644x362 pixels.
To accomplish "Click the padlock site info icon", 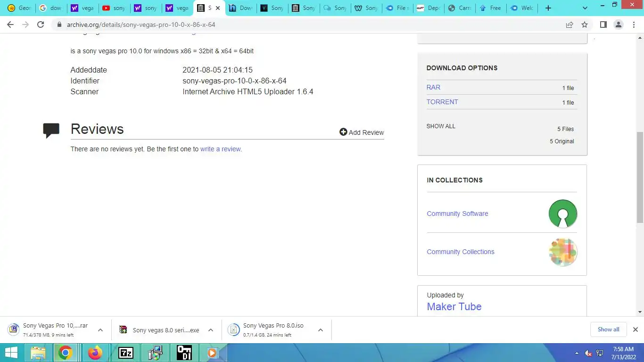I will pos(59,25).
